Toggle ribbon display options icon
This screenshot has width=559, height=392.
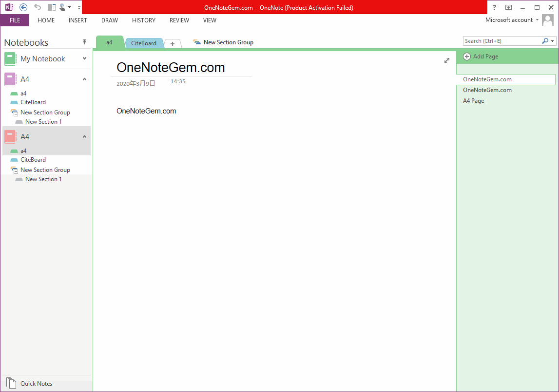pyautogui.click(x=508, y=7)
